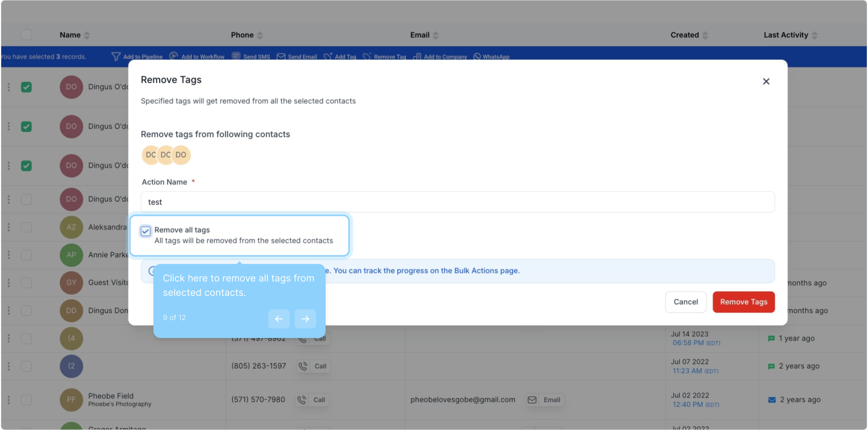This screenshot has width=868, height=430.
Task: Click the Send SMS icon
Action: click(236, 56)
